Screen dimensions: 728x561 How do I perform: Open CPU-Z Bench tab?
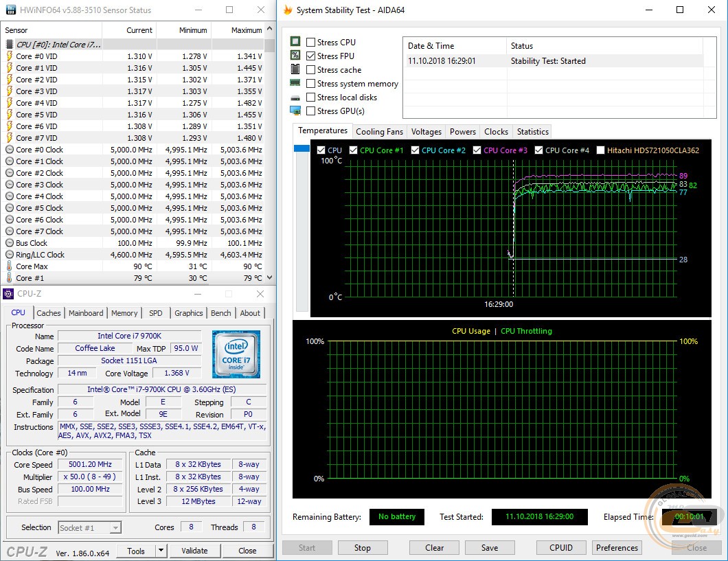221,313
